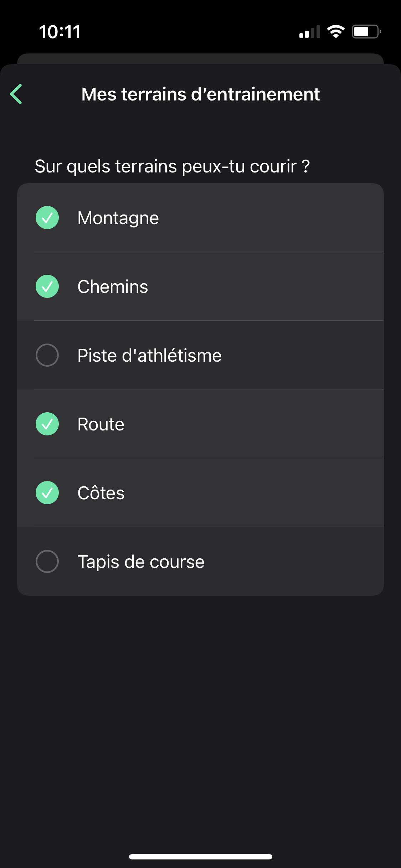Image resolution: width=401 pixels, height=868 pixels.
Task: Tap the Piste d'athlétisme label
Action: (149, 356)
